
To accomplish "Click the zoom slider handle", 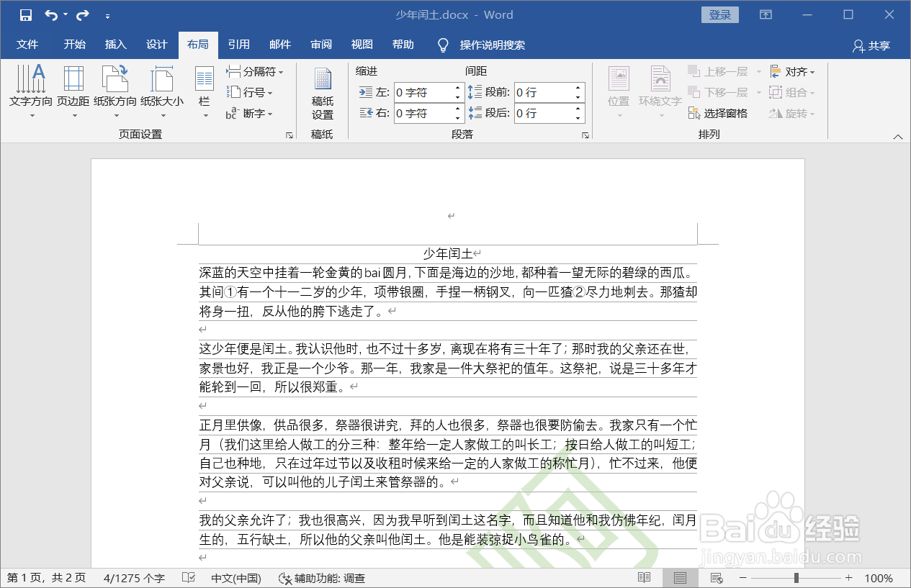I will pos(796,578).
